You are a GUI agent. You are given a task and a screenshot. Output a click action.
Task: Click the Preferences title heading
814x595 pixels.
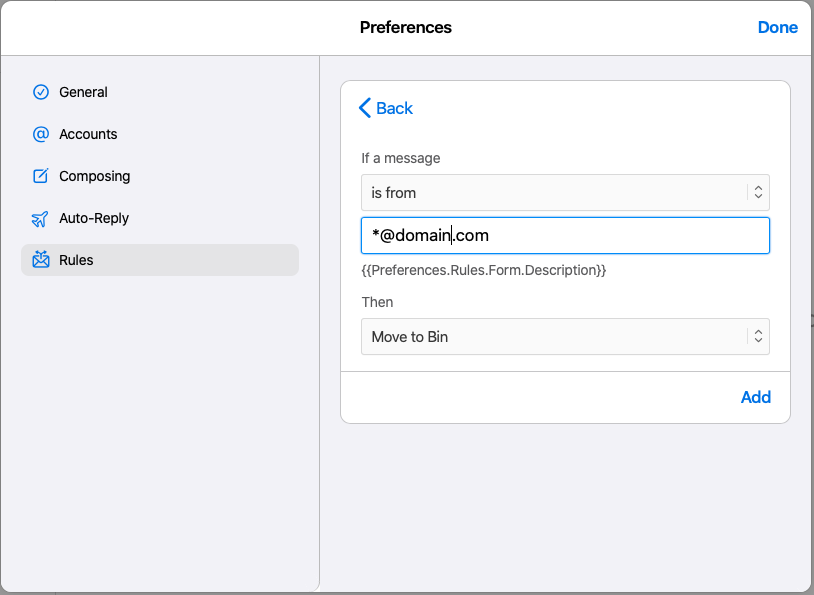point(406,27)
